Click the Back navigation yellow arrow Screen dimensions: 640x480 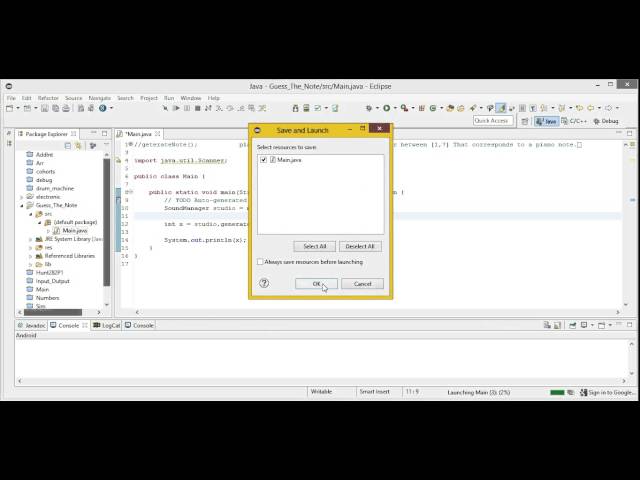(x=591, y=108)
